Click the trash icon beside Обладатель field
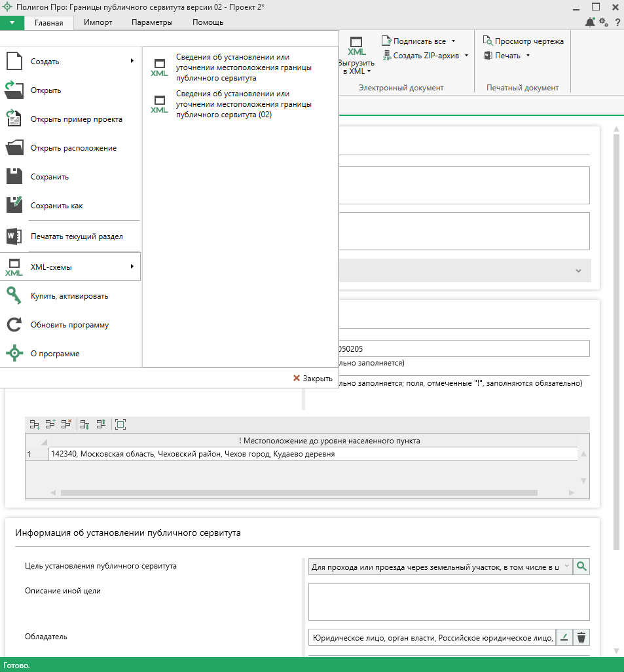 (x=581, y=637)
